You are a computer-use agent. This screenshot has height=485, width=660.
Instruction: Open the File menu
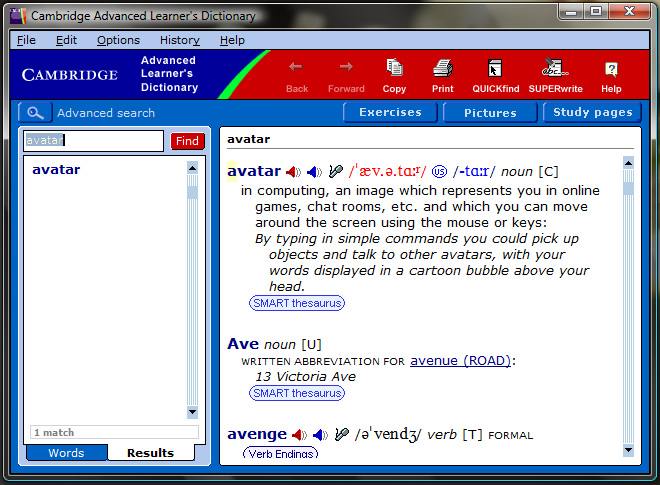point(26,40)
